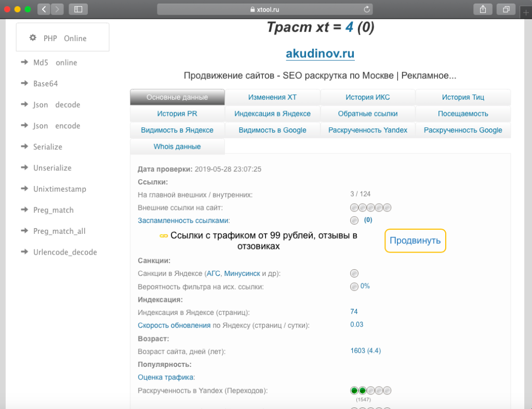The image size is (532, 409).
Task: Click site age value 1603 (4.4)
Action: tap(365, 351)
